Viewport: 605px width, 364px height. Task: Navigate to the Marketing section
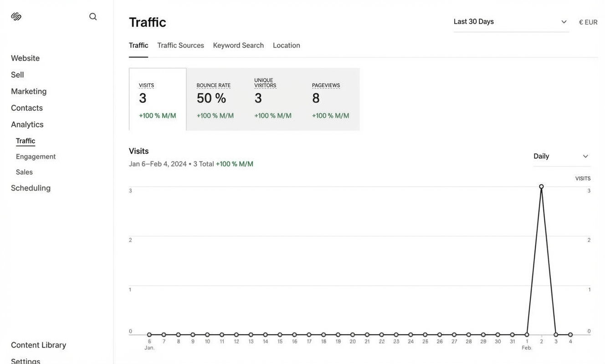29,91
